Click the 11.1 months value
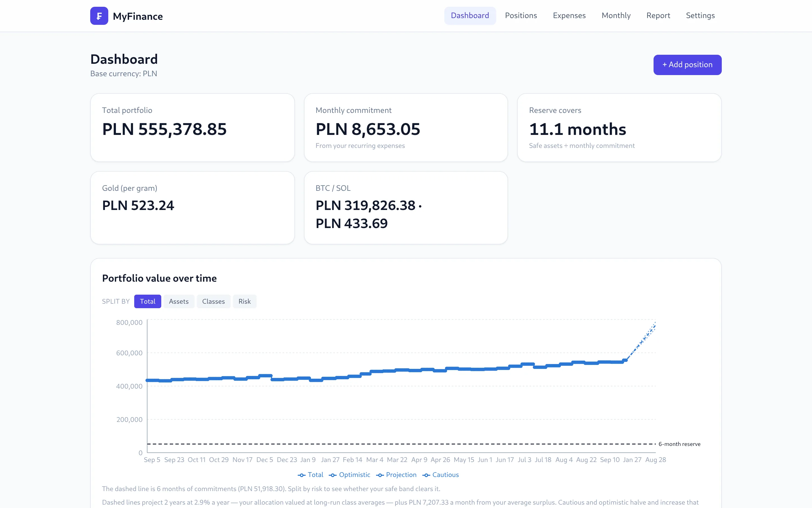 click(577, 129)
